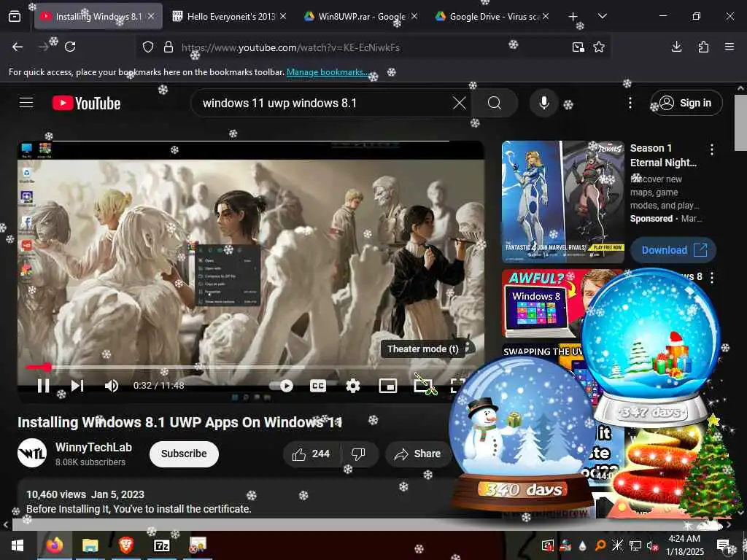Clear the YouTube search text

(460, 103)
